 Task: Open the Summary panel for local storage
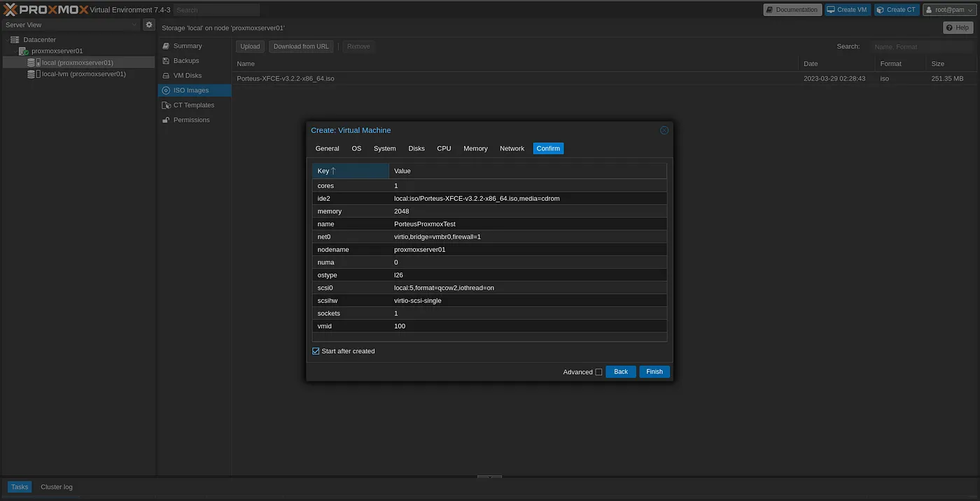187,46
